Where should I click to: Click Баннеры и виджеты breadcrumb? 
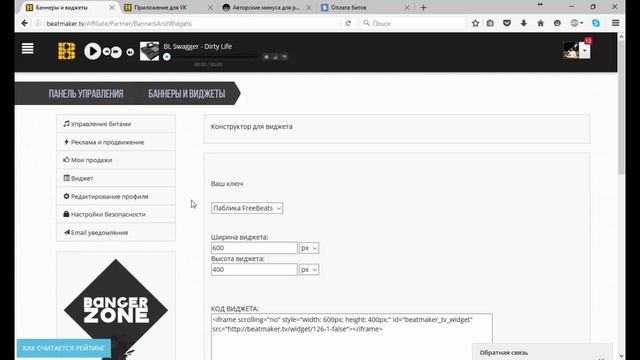tap(187, 94)
